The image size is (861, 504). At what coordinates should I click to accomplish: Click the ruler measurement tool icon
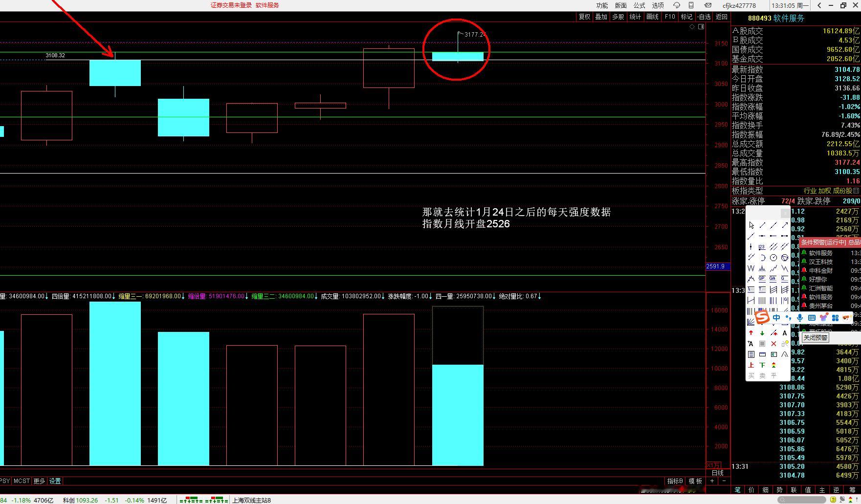click(762, 354)
